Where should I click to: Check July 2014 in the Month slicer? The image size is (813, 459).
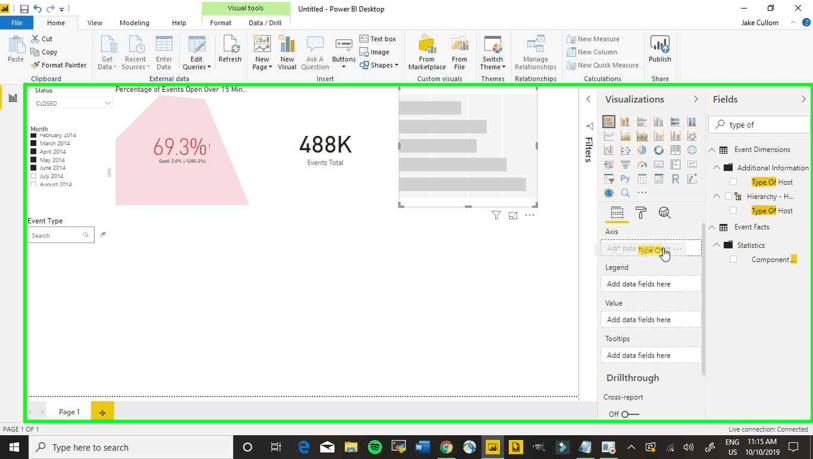pos(34,176)
